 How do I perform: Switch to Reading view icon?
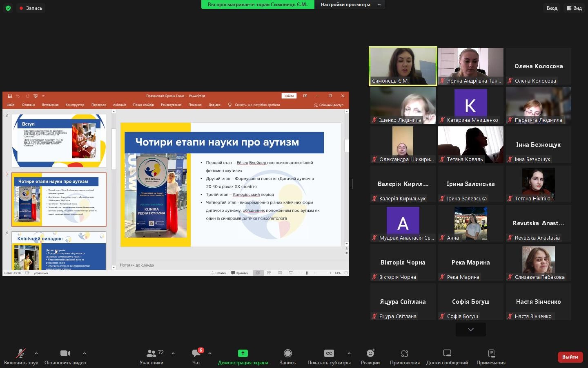click(280, 273)
